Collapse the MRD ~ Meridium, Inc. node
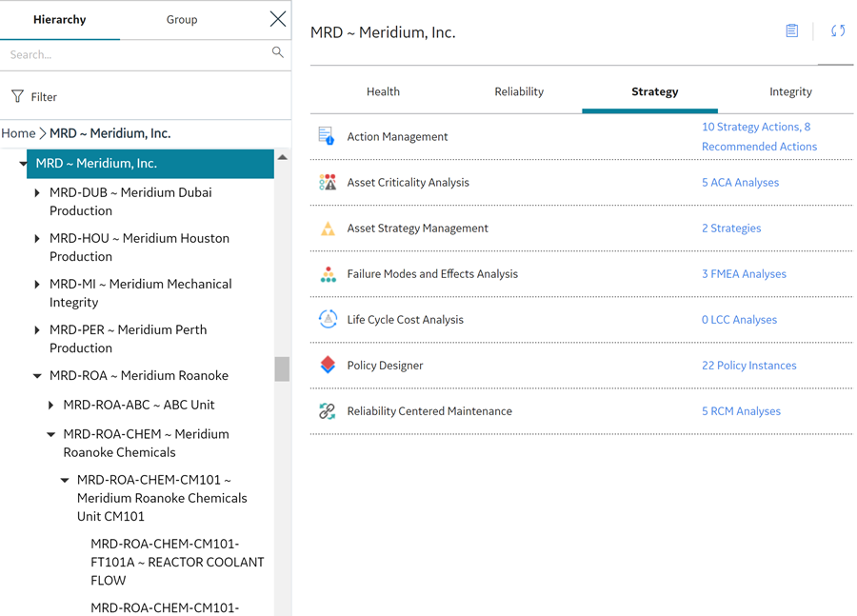 tap(23, 164)
